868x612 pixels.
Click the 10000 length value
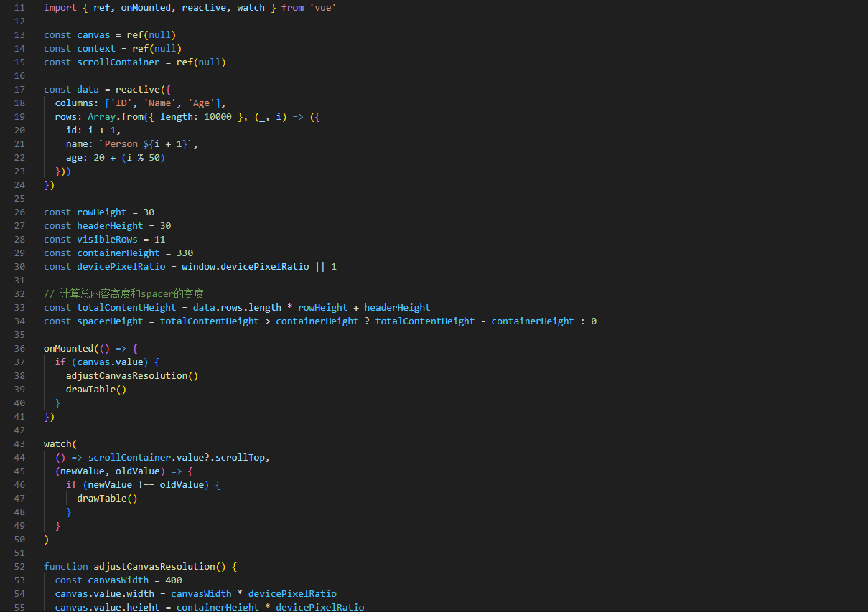point(218,116)
